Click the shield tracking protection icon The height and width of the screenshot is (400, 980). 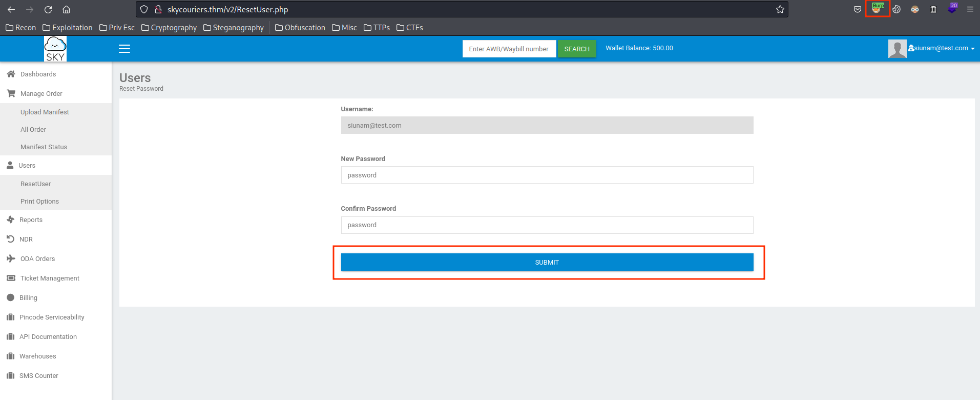[x=144, y=9]
